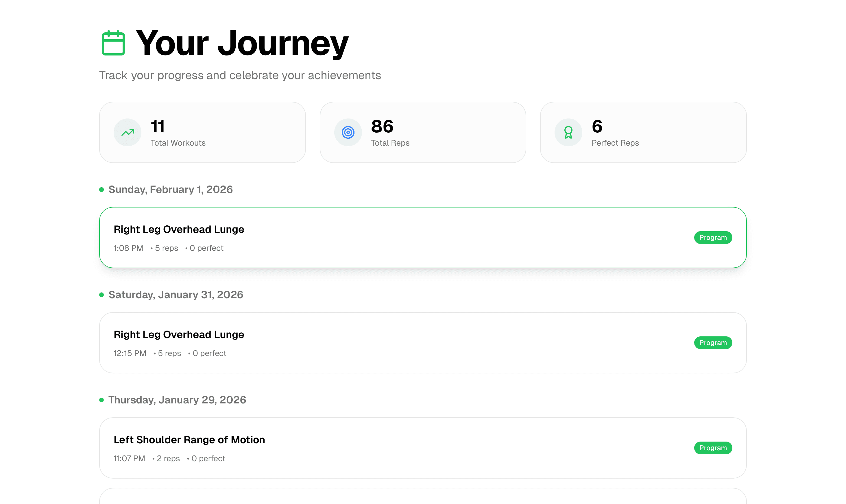Click the blue target icon for Total Reps

348,132
